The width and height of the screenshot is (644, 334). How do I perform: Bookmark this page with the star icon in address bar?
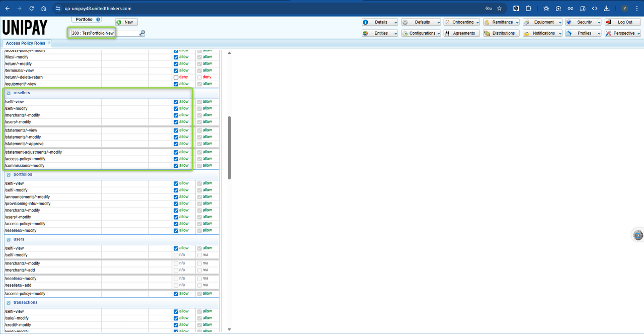coord(500,8)
